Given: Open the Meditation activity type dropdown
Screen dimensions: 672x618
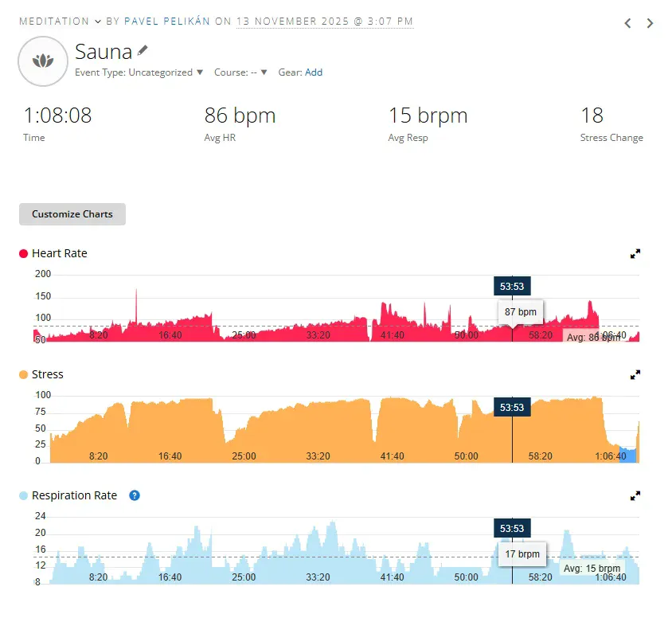Looking at the screenshot, I should 61,22.
